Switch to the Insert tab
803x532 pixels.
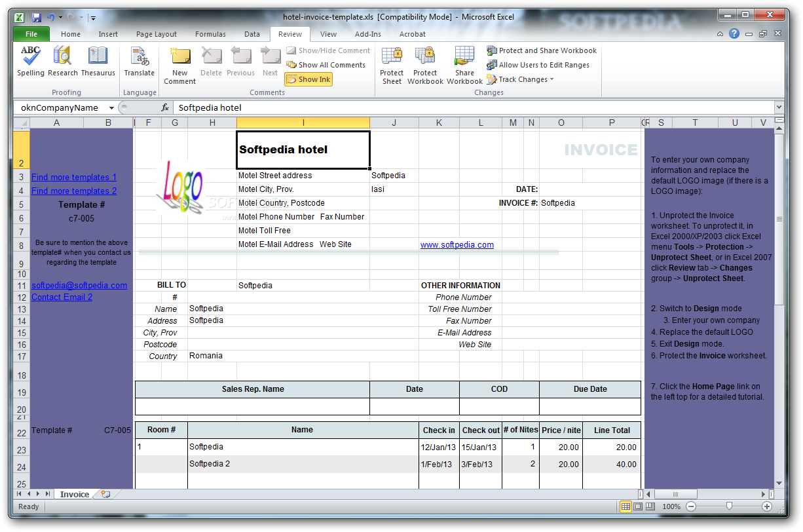[x=108, y=34]
